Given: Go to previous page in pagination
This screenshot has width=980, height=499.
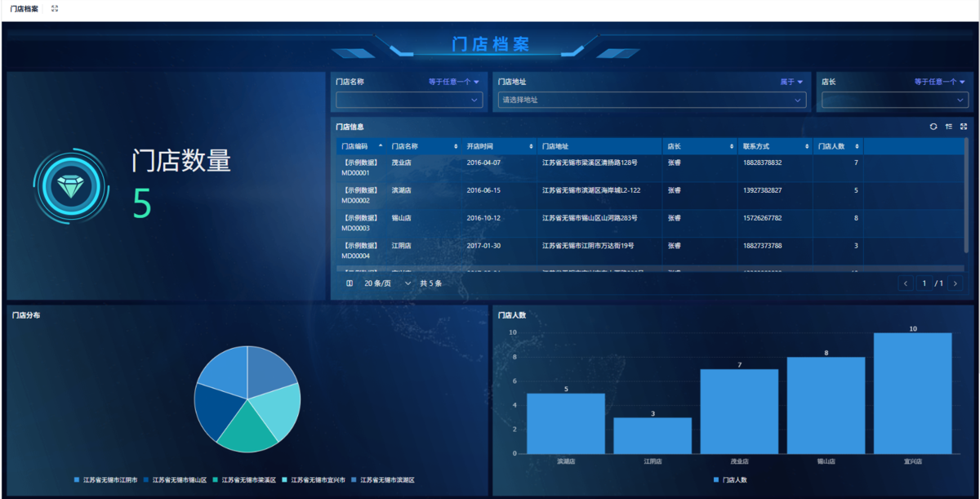Looking at the screenshot, I should click(905, 283).
